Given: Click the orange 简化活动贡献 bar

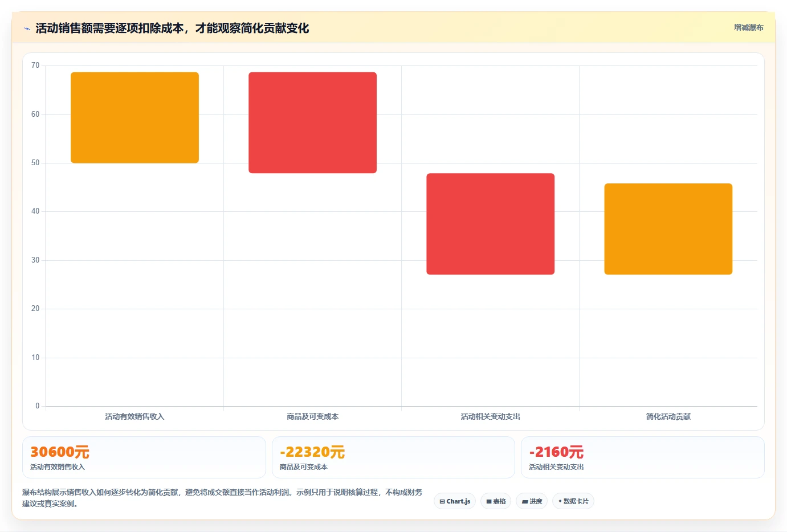Looking at the screenshot, I should coord(668,229).
